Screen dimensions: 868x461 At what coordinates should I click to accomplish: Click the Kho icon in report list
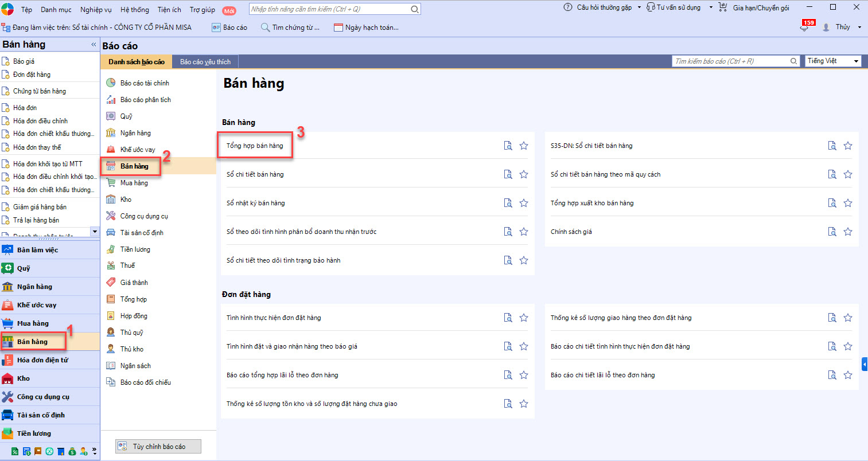[x=111, y=200]
